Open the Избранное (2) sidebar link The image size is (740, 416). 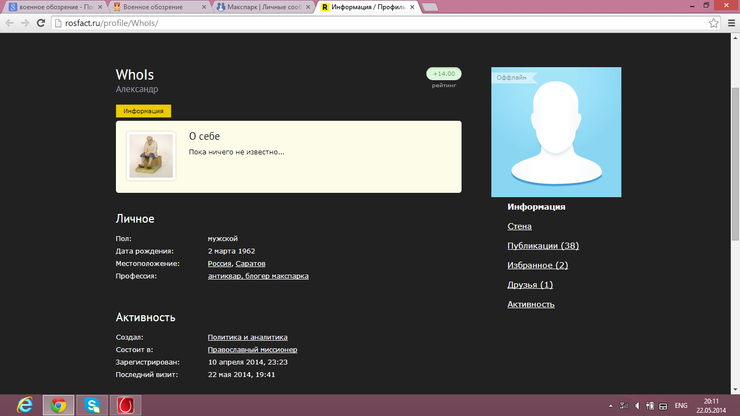point(538,265)
